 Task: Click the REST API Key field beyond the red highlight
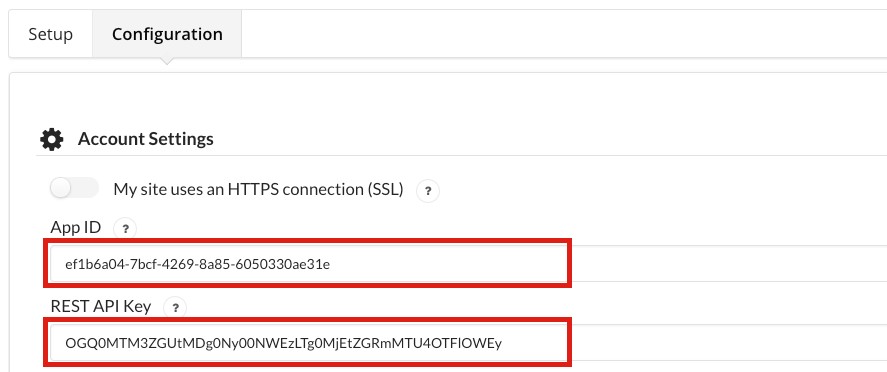click(x=729, y=342)
